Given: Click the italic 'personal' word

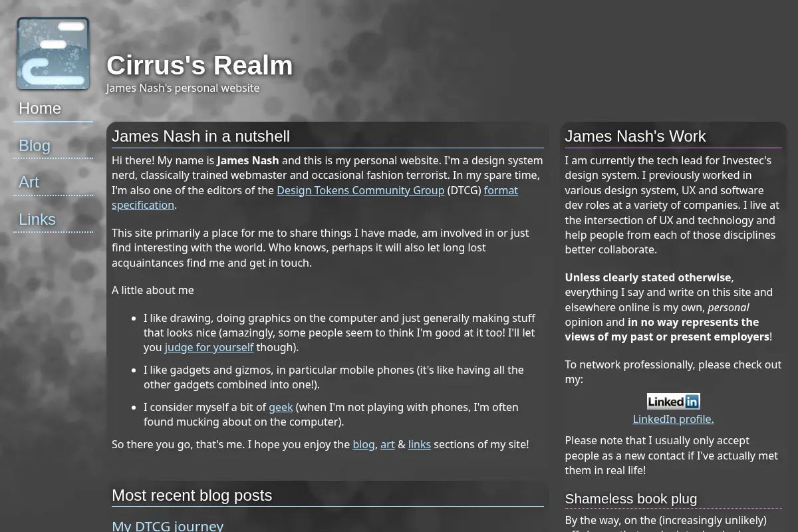Looking at the screenshot, I should point(728,307).
